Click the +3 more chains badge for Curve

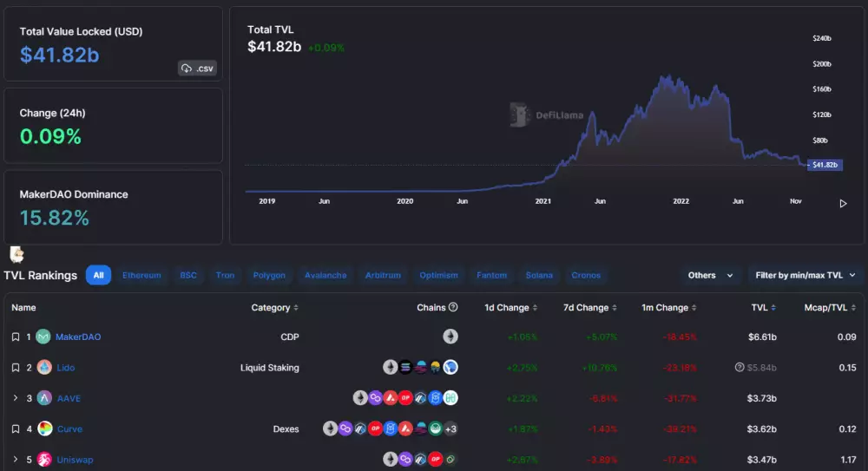click(x=450, y=428)
